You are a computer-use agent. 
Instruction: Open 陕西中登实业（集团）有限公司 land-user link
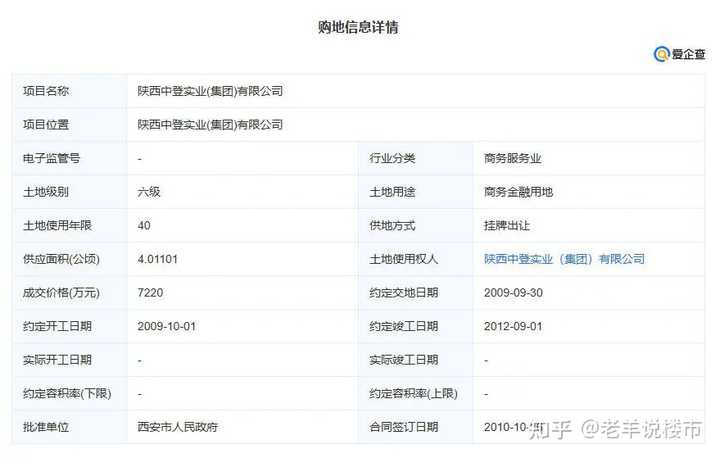click(x=564, y=259)
